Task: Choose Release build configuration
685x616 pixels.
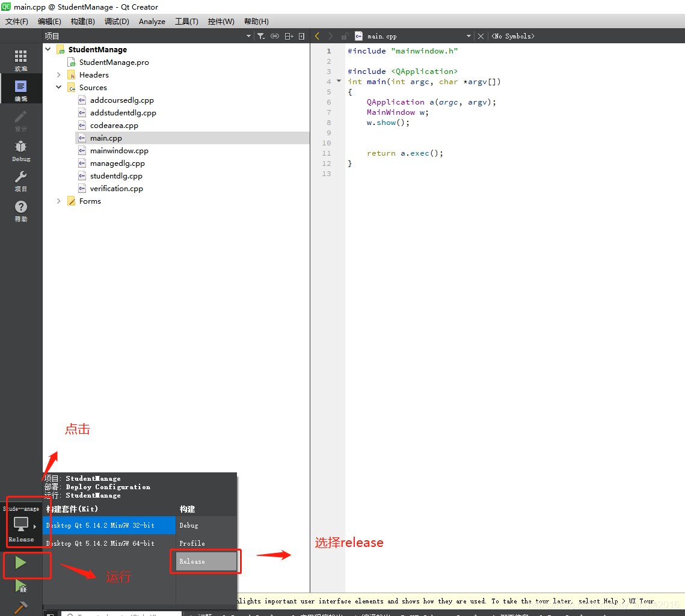Action: [x=206, y=561]
